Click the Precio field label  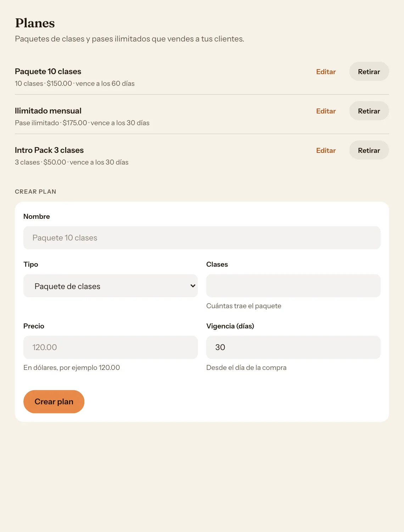click(34, 326)
